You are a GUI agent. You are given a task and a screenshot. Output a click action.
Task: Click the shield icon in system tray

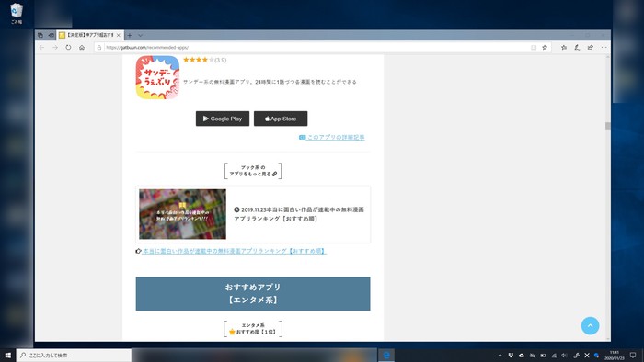click(x=511, y=356)
